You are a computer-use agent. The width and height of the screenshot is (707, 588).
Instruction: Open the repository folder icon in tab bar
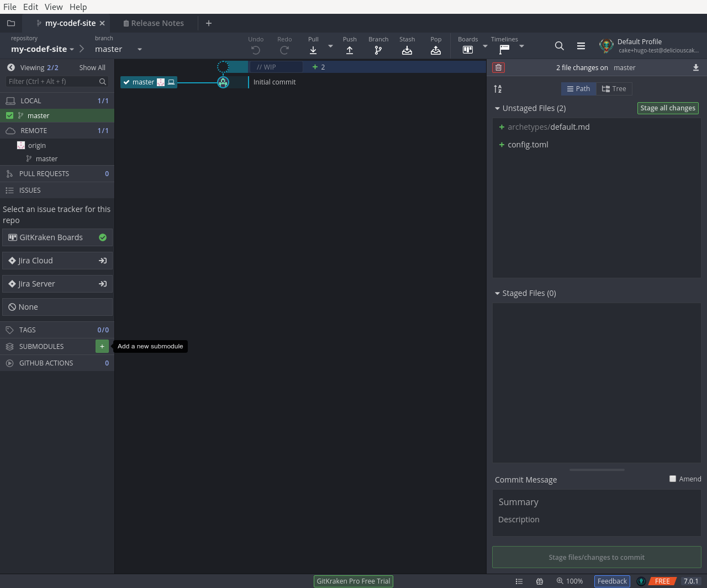[x=11, y=23]
